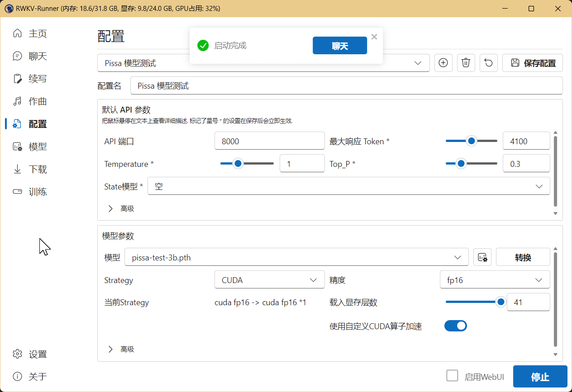Switch to the 模型 sidebar item

tap(38, 147)
